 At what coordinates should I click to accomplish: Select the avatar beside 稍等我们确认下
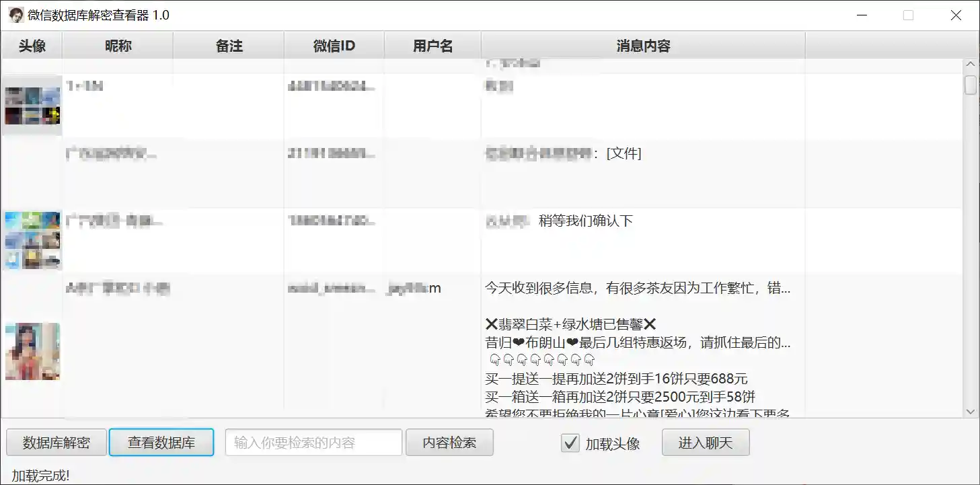click(x=32, y=240)
